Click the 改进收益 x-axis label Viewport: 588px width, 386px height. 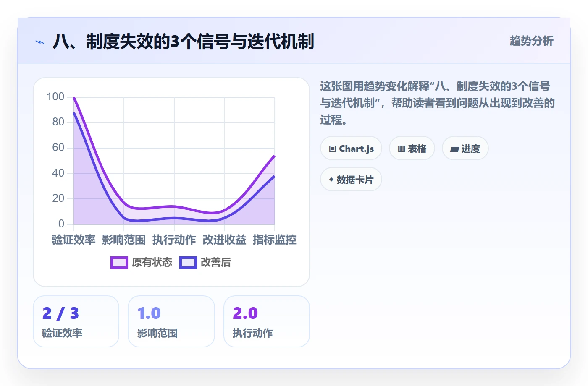(224, 240)
